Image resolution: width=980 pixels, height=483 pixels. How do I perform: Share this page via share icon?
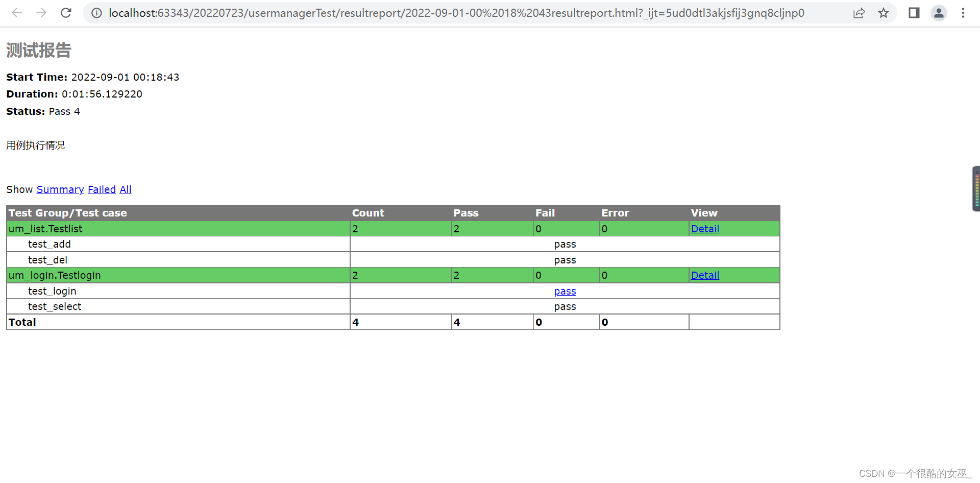click(x=859, y=13)
